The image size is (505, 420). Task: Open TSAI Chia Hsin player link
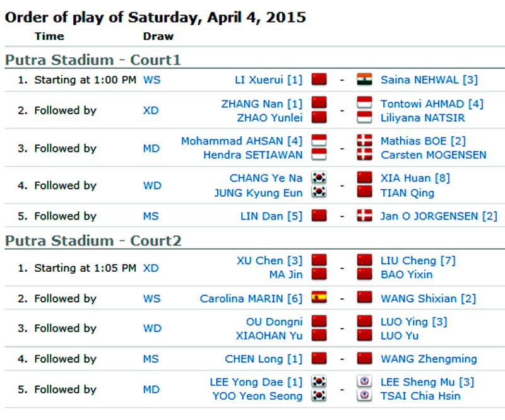click(x=420, y=396)
